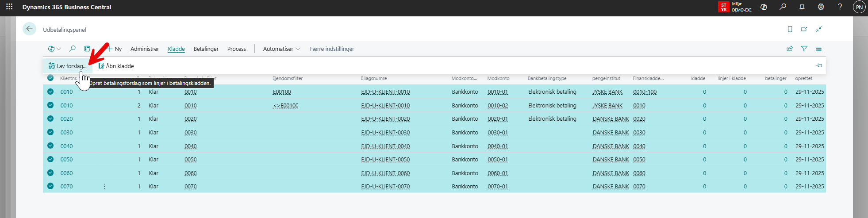The image size is (868, 218).
Task: Open the Process menu tab
Action: [236, 49]
